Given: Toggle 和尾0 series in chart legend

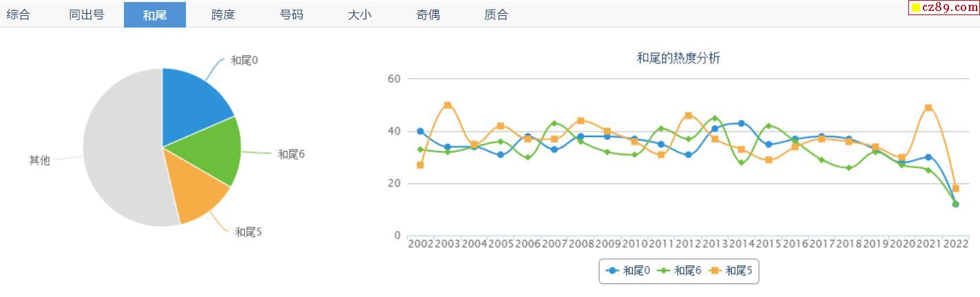Looking at the screenshot, I should (628, 271).
